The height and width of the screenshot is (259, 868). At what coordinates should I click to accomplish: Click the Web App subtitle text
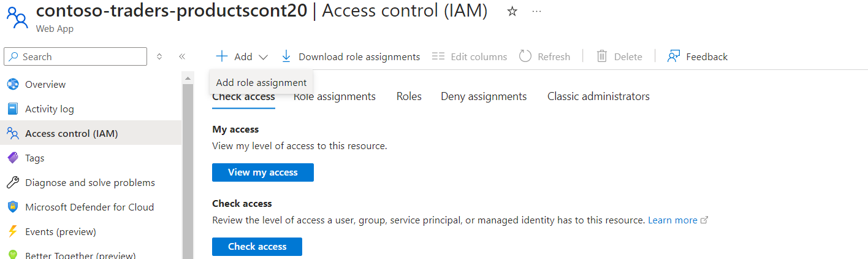(x=55, y=29)
